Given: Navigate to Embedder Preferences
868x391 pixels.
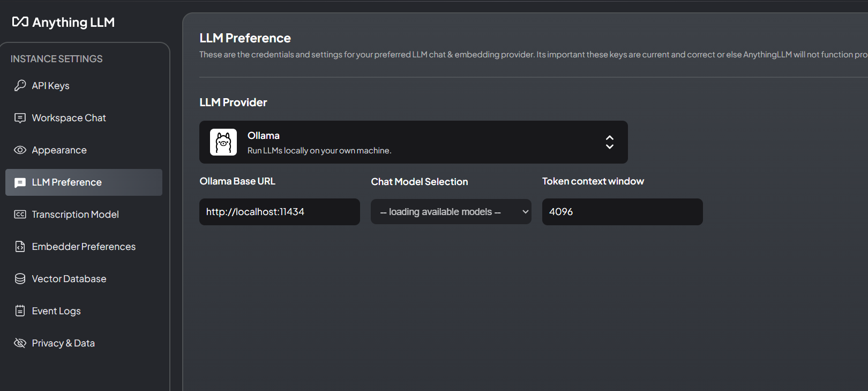Looking at the screenshot, I should pos(84,247).
